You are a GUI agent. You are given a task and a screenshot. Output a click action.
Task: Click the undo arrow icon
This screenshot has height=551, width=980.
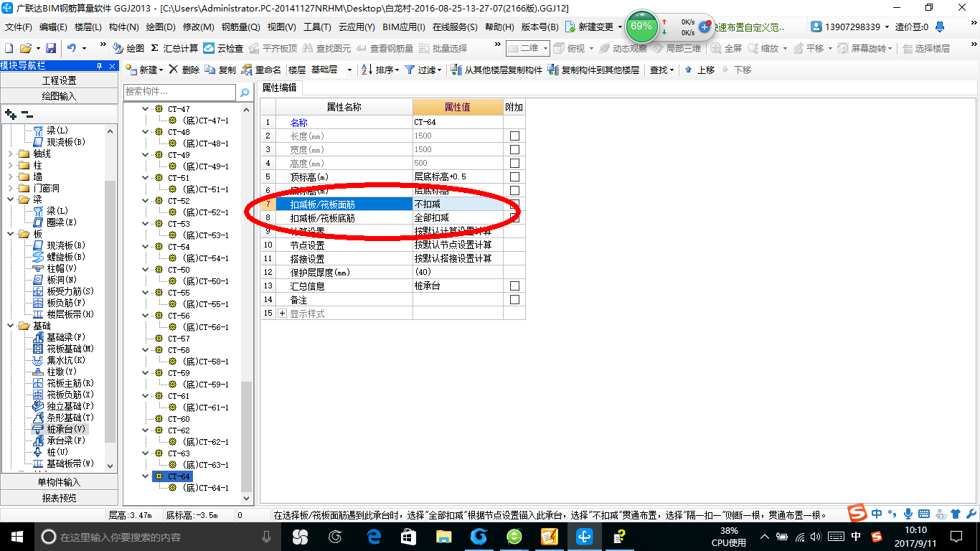[x=72, y=48]
